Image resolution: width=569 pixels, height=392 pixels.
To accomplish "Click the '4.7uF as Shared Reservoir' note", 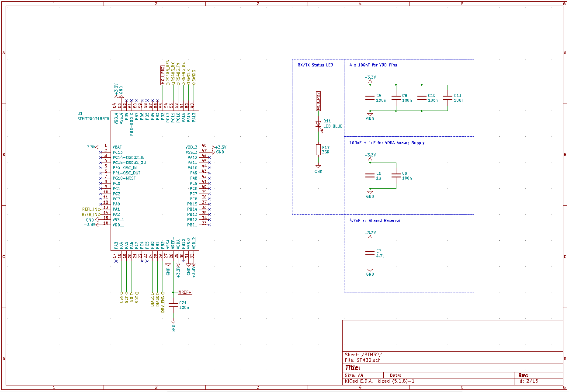I will coord(375,221).
